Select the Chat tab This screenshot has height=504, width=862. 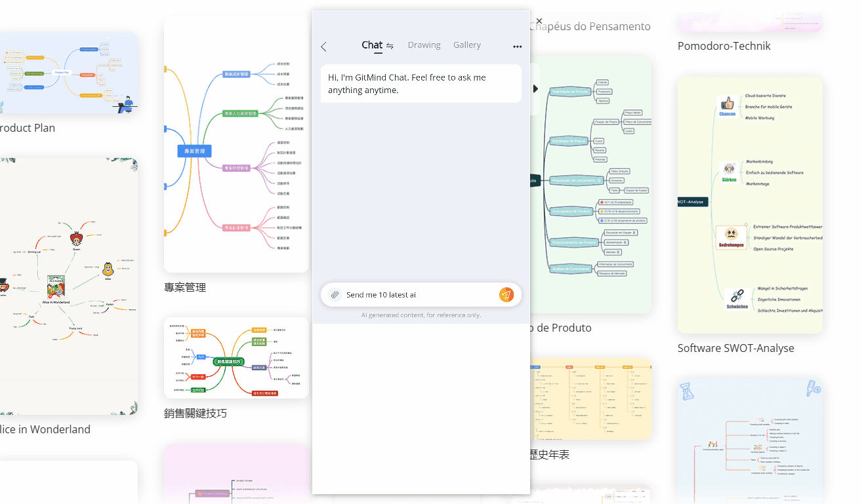point(371,45)
